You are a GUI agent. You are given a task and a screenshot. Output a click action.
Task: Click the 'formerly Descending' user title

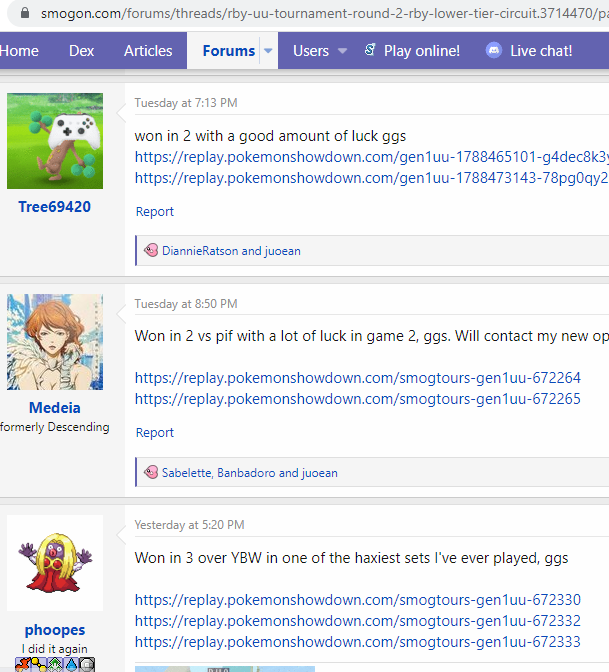point(55,427)
